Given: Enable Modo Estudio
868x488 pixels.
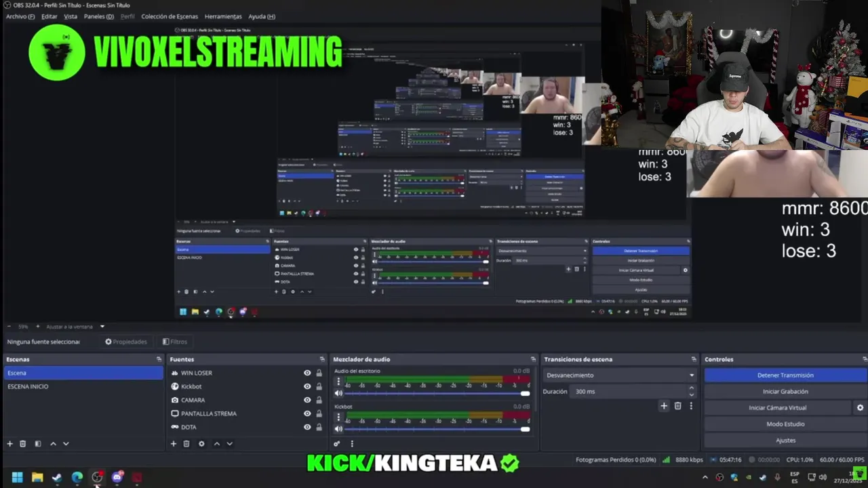Looking at the screenshot, I should tap(785, 424).
